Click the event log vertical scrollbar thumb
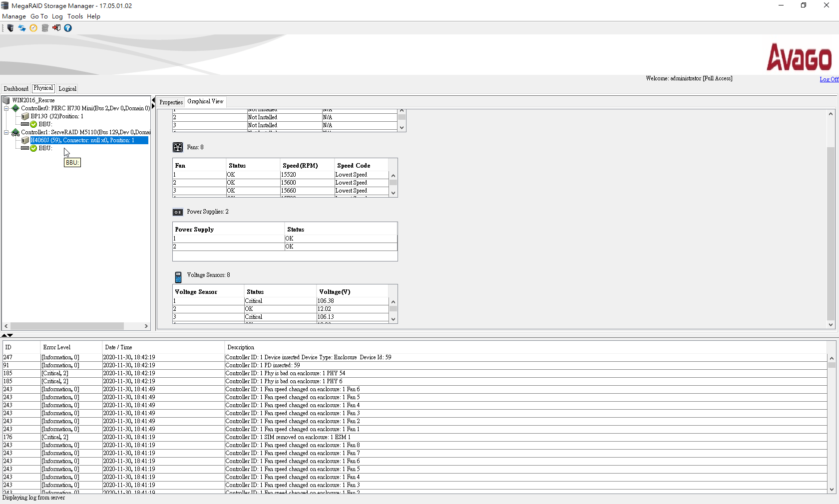Image resolution: width=839 pixels, height=504 pixels. coord(832,365)
